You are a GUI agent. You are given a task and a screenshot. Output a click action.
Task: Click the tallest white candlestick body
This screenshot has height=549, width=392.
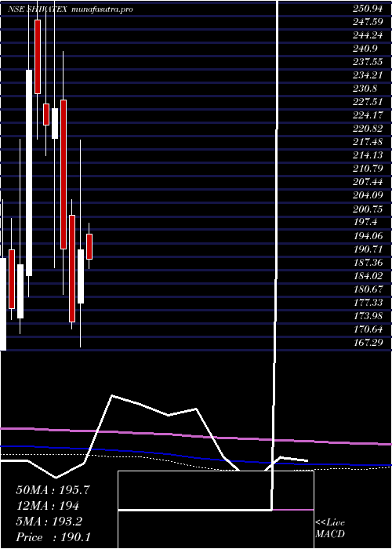pyautogui.click(x=29, y=173)
